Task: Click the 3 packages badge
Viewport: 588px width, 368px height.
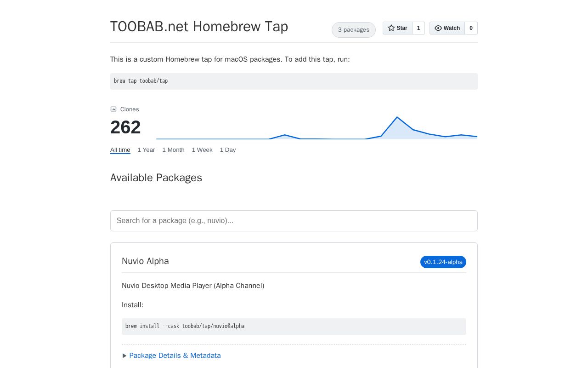Action: [x=354, y=30]
